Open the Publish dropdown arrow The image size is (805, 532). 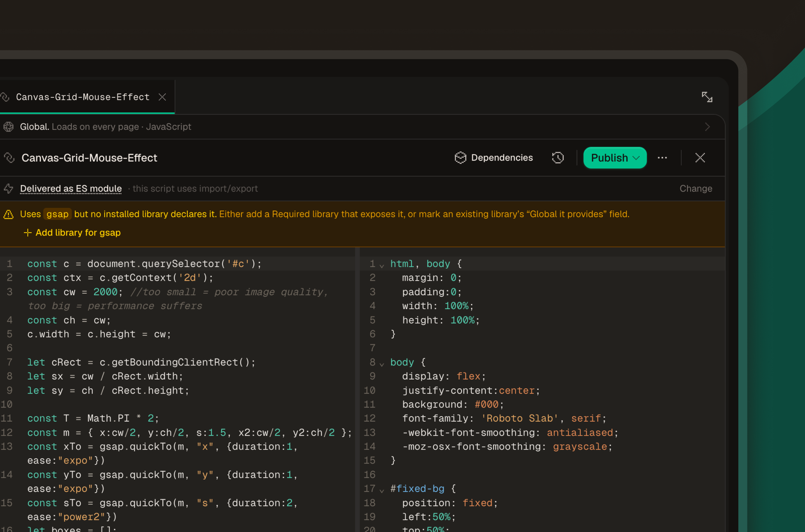click(636, 158)
